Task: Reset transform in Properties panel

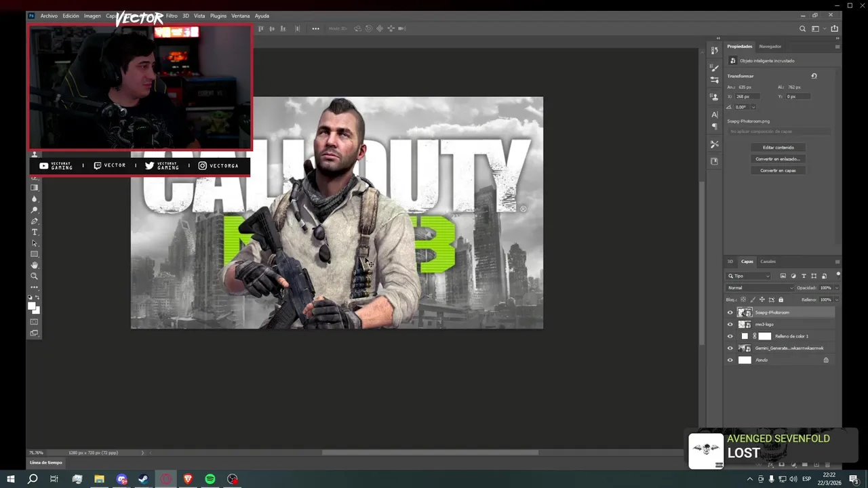Action: tap(814, 76)
